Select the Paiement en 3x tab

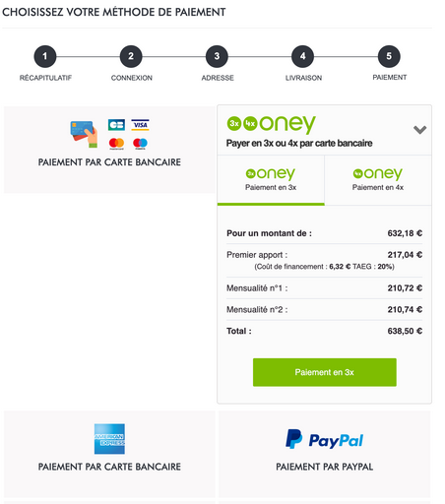(x=271, y=180)
